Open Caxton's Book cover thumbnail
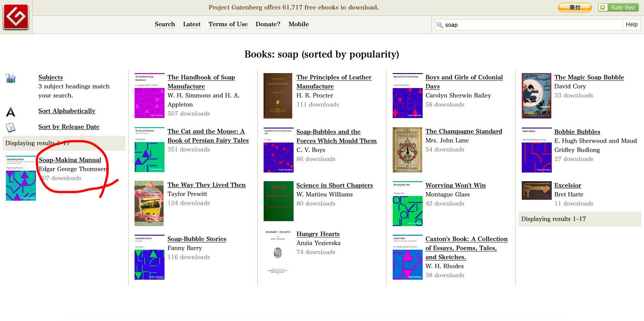The image size is (644, 321). 408,257
